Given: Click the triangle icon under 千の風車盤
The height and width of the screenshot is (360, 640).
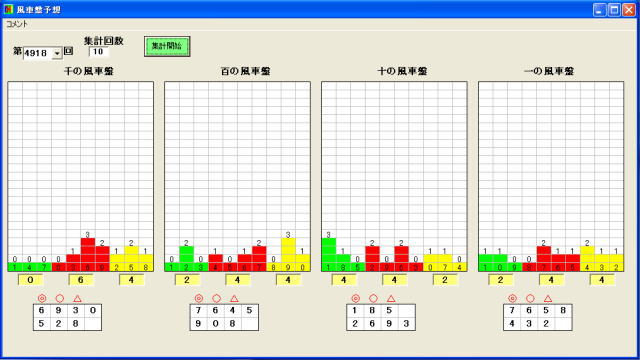Looking at the screenshot, I should click(x=77, y=298).
